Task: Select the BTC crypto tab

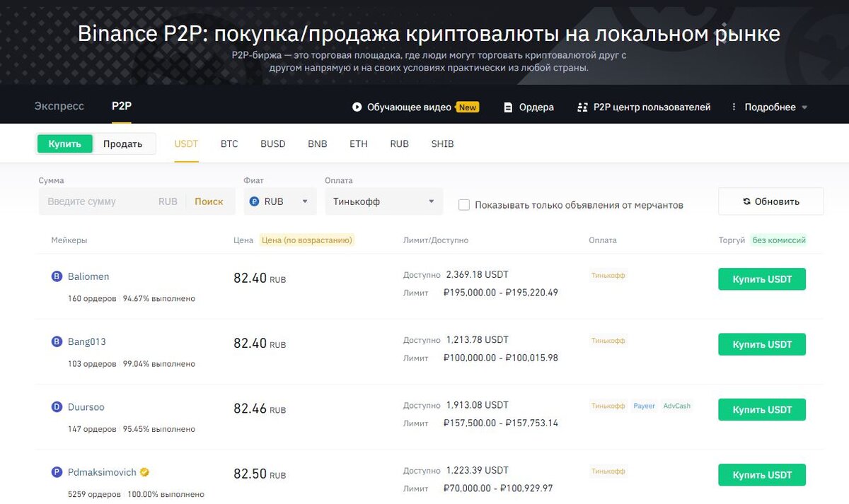Action: (229, 143)
